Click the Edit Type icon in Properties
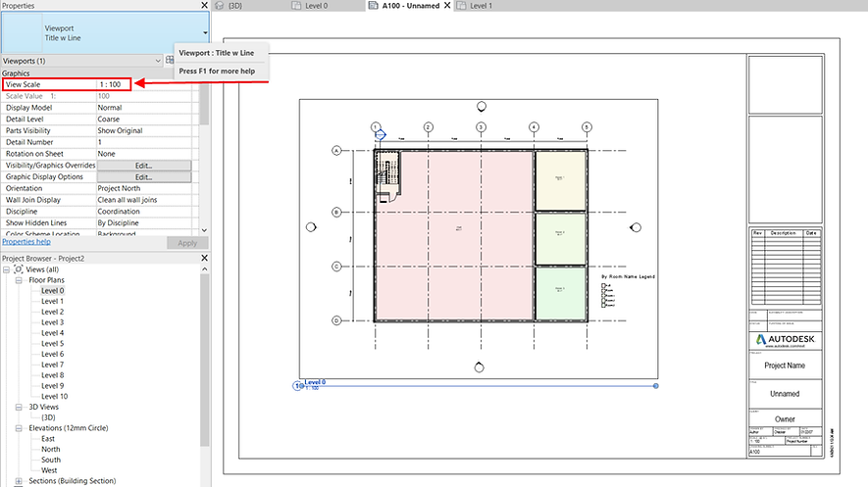This screenshot has width=868, height=487. [170, 60]
